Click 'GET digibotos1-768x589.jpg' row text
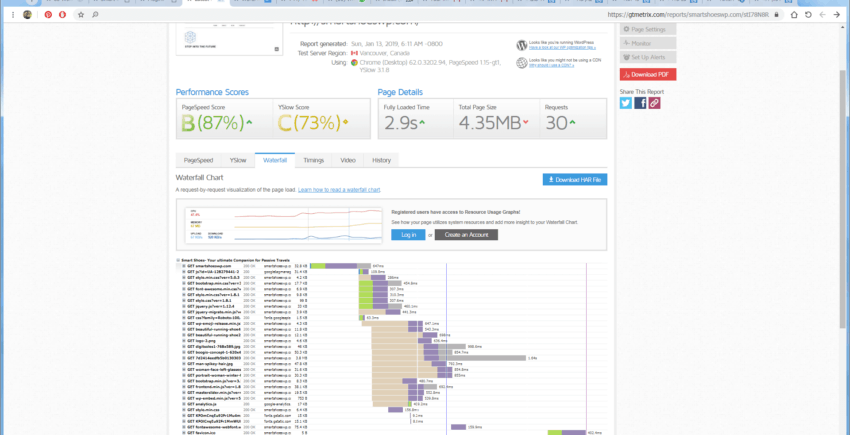The height and width of the screenshot is (435, 850). coord(214,346)
